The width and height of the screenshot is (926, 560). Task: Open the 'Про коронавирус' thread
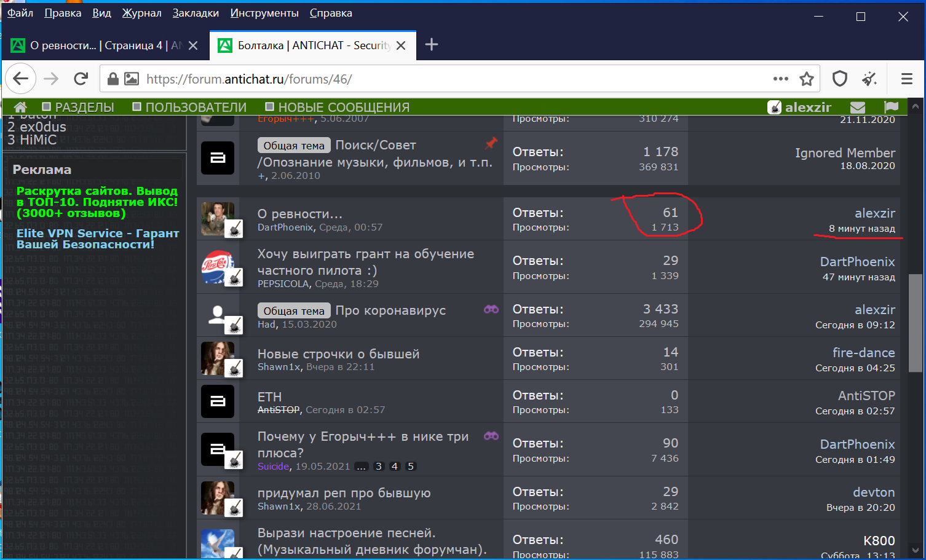pos(390,310)
